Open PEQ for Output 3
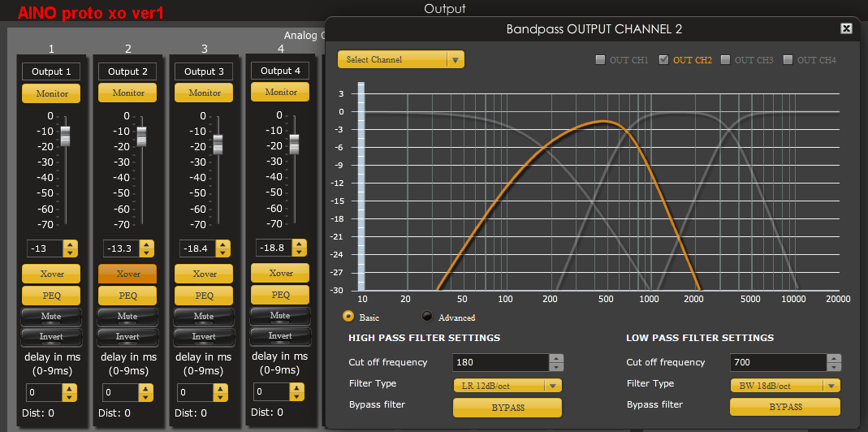The height and width of the screenshot is (432, 868). pos(204,296)
